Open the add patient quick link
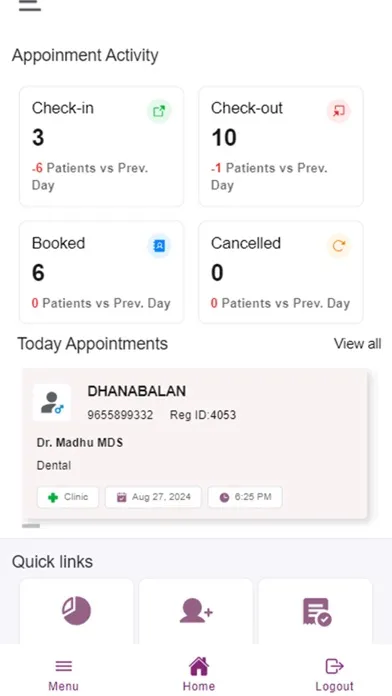392x696 pixels. coord(196,611)
